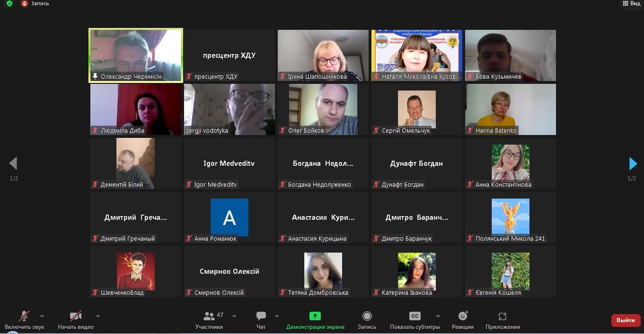644x334 pixels.
Task: Unmute with the Включить звук microphone
Action: tap(24, 320)
